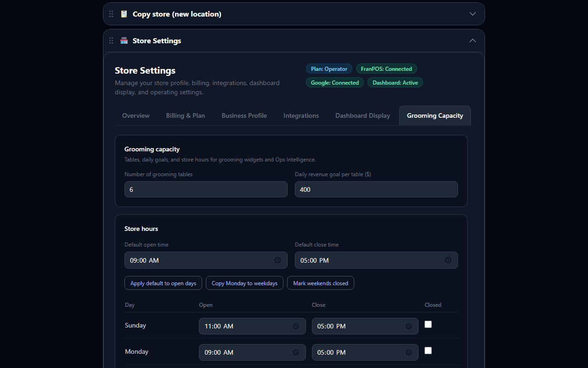Click the Copy store (new location) title
The width and height of the screenshot is (588, 368).
(x=177, y=14)
